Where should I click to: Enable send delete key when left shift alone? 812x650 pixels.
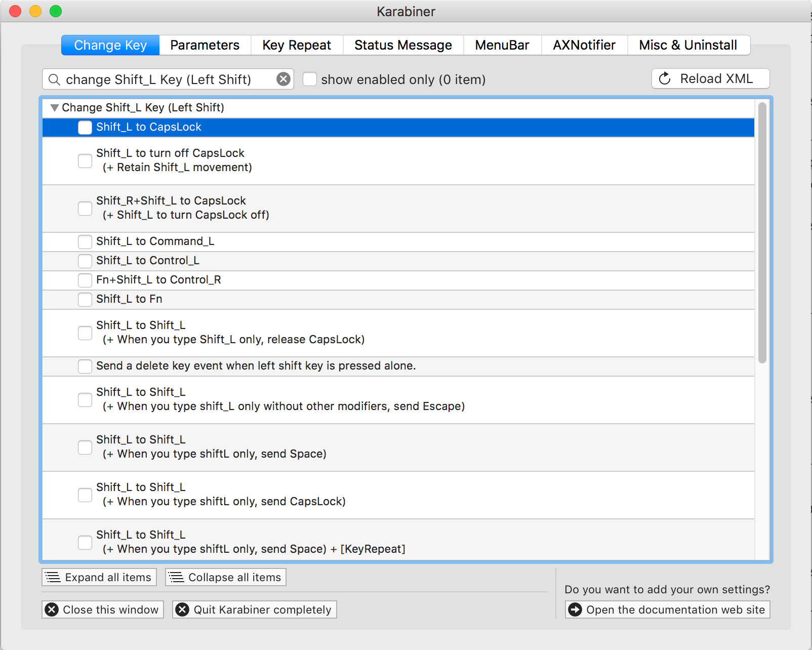85,367
